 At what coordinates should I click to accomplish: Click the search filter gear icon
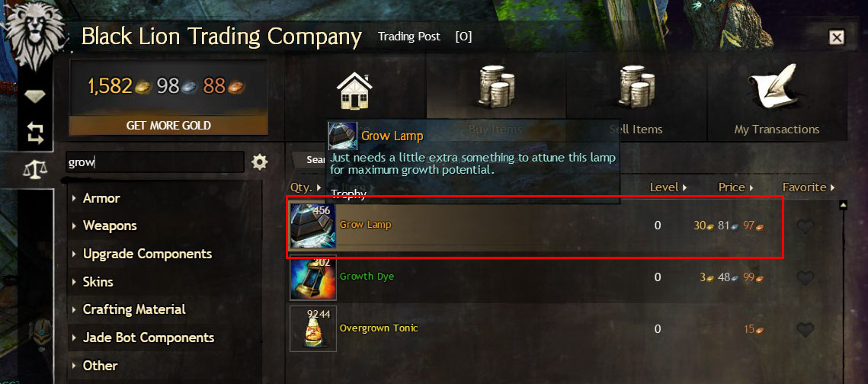pos(259,162)
